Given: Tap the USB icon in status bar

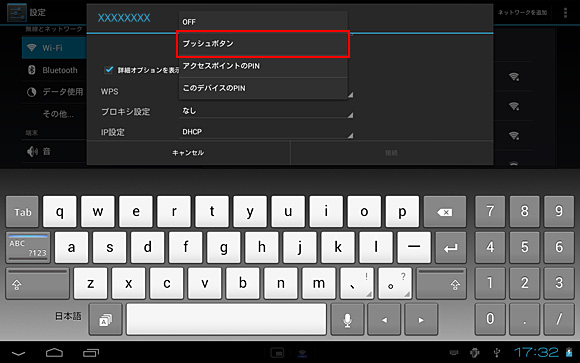Looking at the screenshot, I should point(497,353).
